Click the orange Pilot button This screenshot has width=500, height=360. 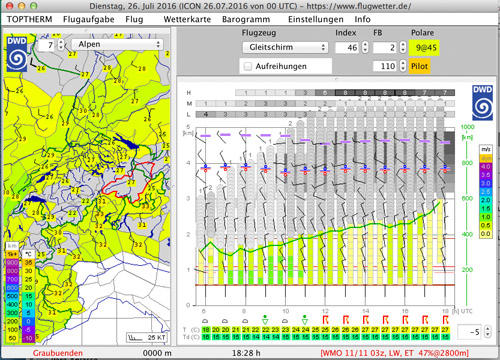(x=419, y=66)
